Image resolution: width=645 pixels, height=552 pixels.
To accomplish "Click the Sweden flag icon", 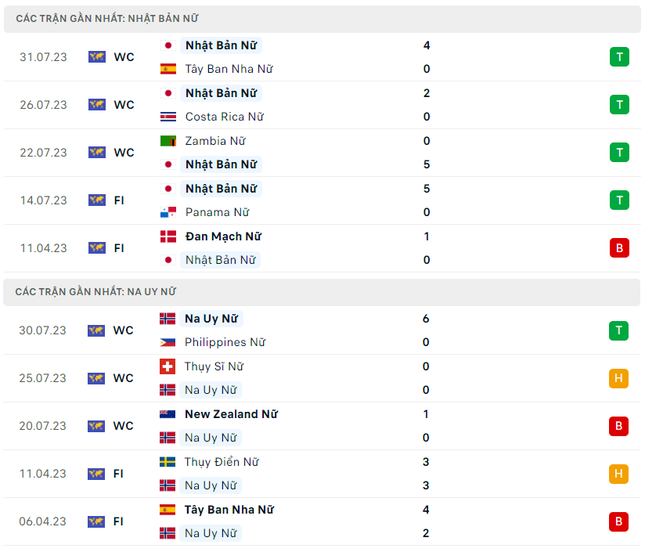I will click(167, 462).
